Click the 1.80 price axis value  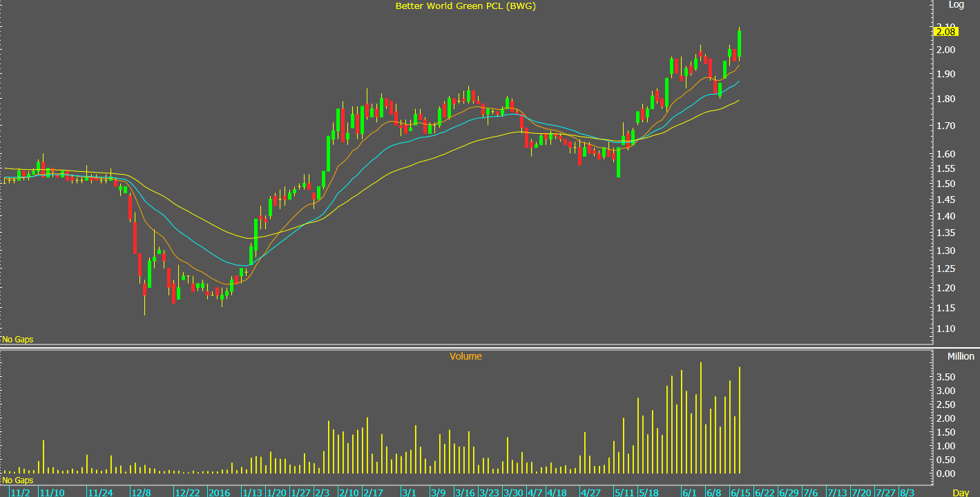946,99
